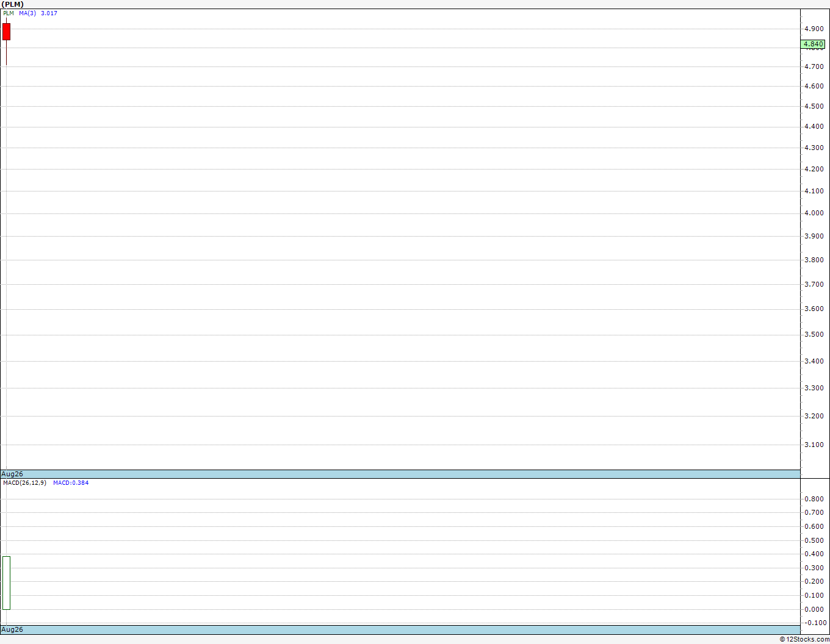Click the 3.100 price axis label
This screenshot has height=644, width=830.
pyautogui.click(x=814, y=445)
